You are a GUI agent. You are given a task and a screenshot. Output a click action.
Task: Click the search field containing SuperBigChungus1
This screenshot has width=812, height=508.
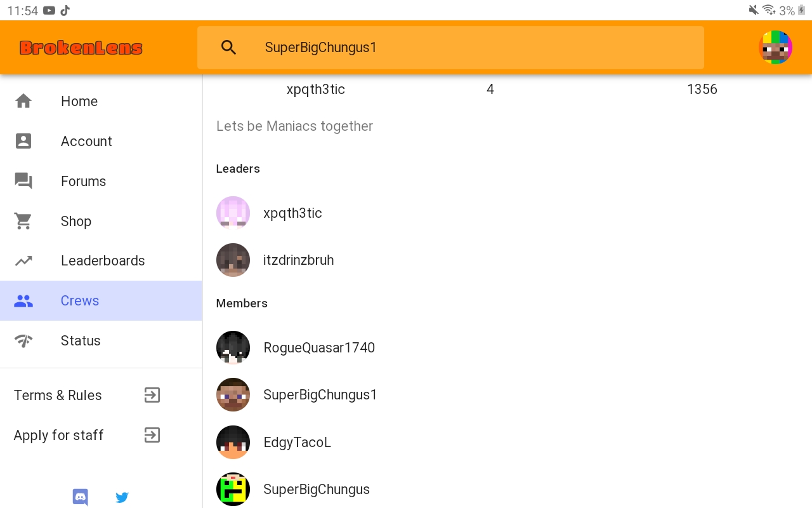point(450,47)
